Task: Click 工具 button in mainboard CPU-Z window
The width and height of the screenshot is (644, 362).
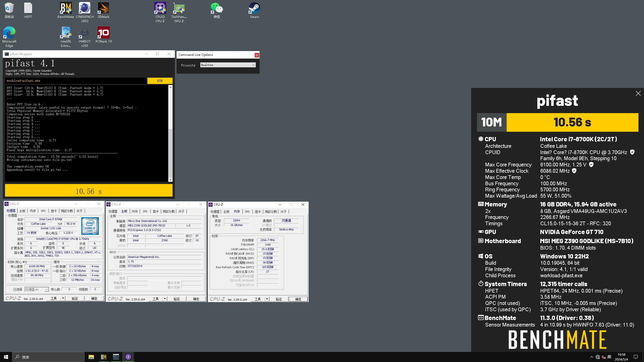Action: pos(156,299)
